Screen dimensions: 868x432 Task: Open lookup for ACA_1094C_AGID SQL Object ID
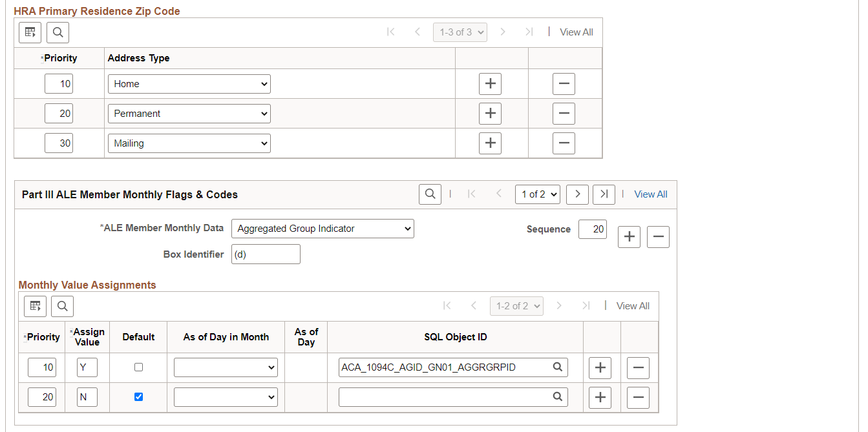pyautogui.click(x=557, y=367)
